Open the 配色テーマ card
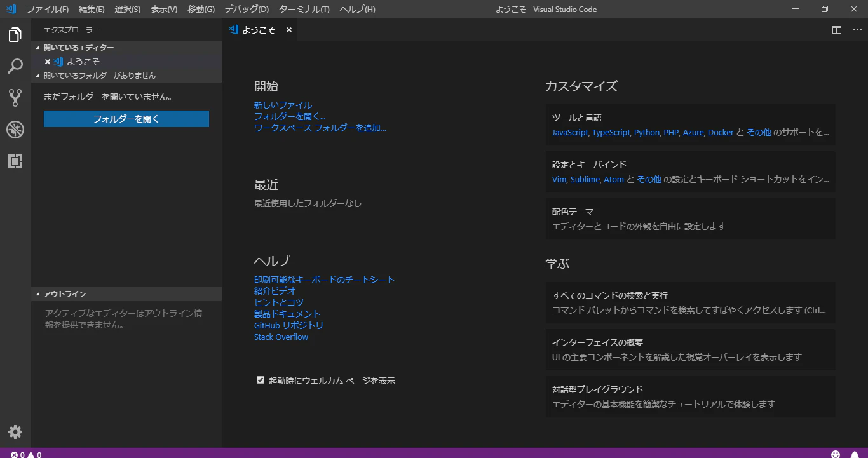The image size is (868, 458). (691, 219)
